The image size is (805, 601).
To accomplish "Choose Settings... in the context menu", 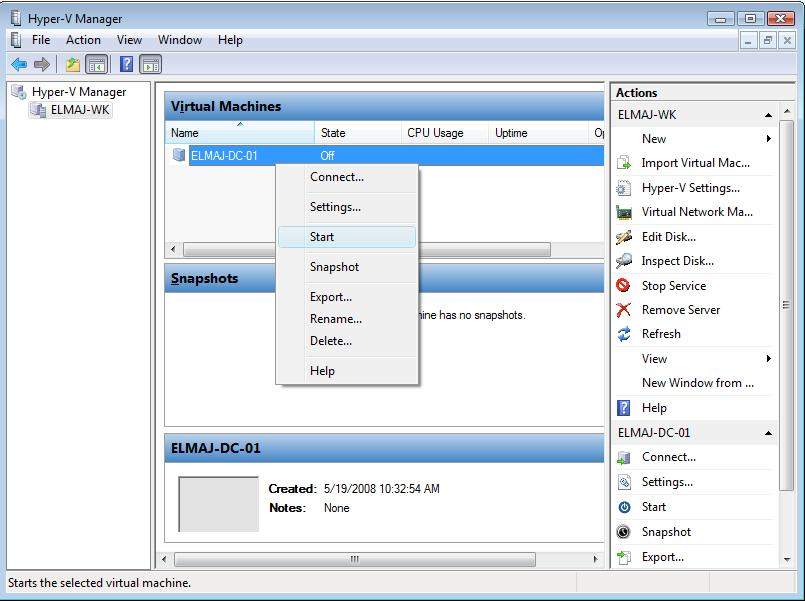I will [x=347, y=207].
